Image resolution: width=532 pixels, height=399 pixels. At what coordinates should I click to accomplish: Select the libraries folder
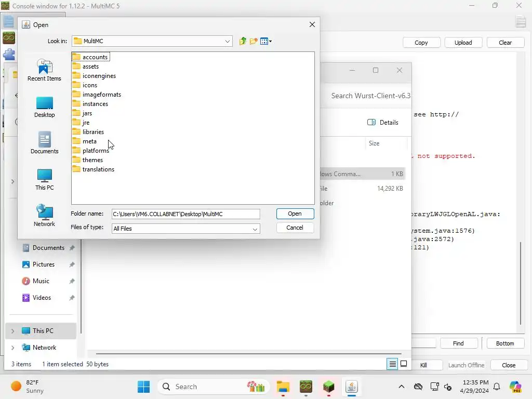[88, 132]
